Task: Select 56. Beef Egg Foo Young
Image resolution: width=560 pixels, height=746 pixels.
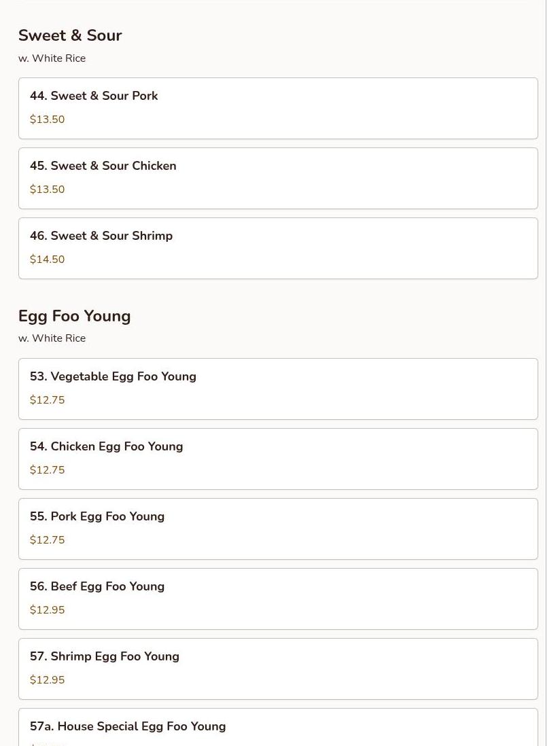Action: [277, 599]
